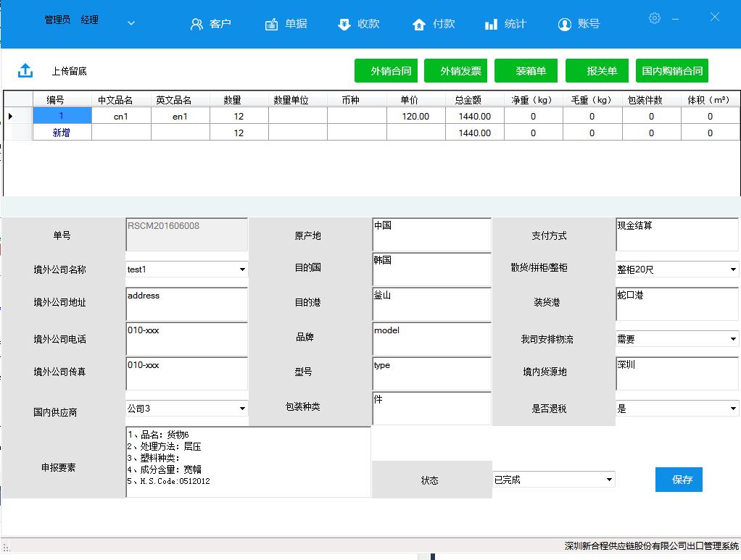This screenshot has width=741, height=560.
Task: Click the 申报要素 multiline text box
Action: pyautogui.click(x=248, y=462)
